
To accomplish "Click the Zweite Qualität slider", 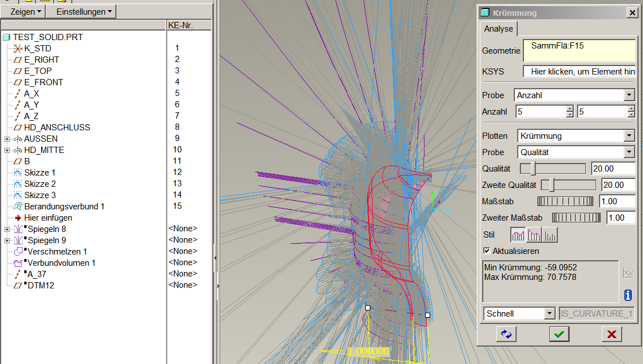I will (568, 185).
